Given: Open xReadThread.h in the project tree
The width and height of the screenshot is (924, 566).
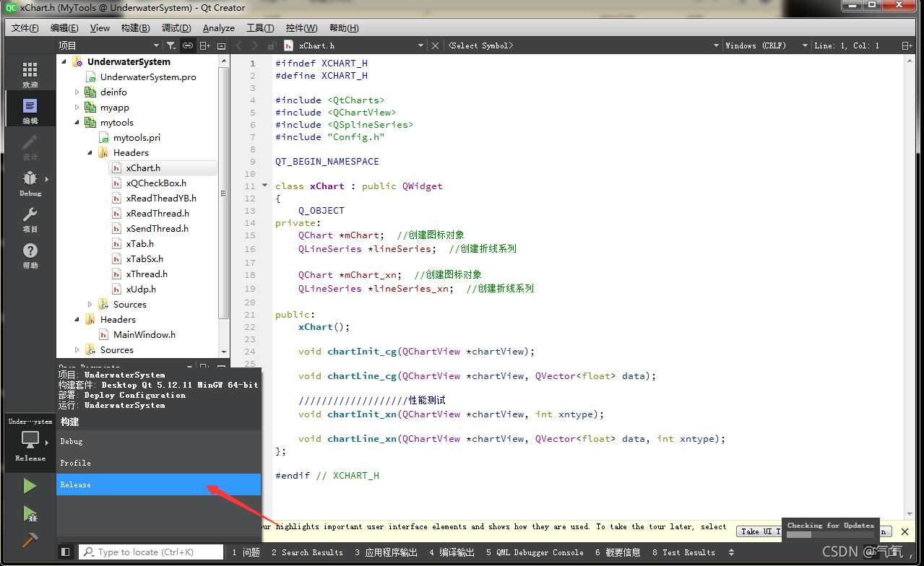Looking at the screenshot, I should click(x=157, y=213).
